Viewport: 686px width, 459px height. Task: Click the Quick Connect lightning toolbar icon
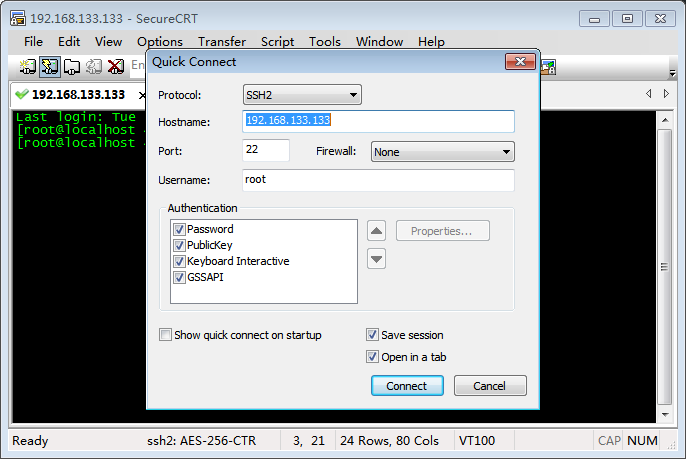tap(49, 67)
